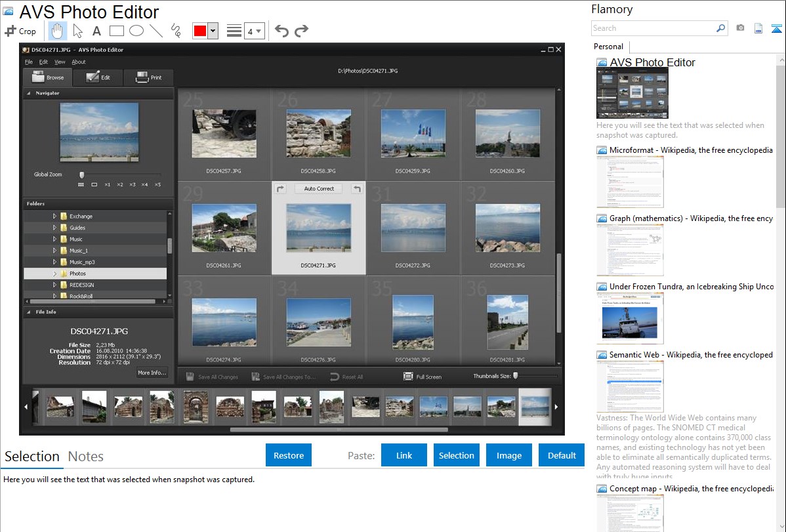Image resolution: width=786 pixels, height=532 pixels.
Task: Pick the ellipse shape tool
Action: [x=136, y=31]
